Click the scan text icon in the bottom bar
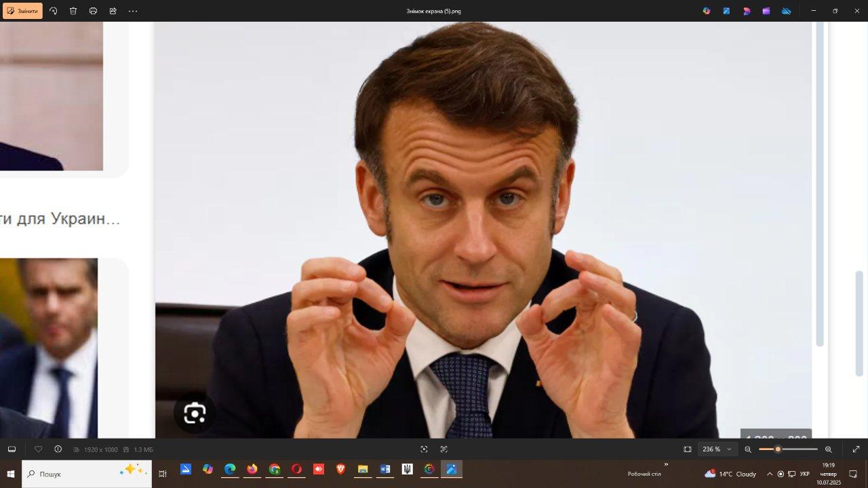 (444, 449)
